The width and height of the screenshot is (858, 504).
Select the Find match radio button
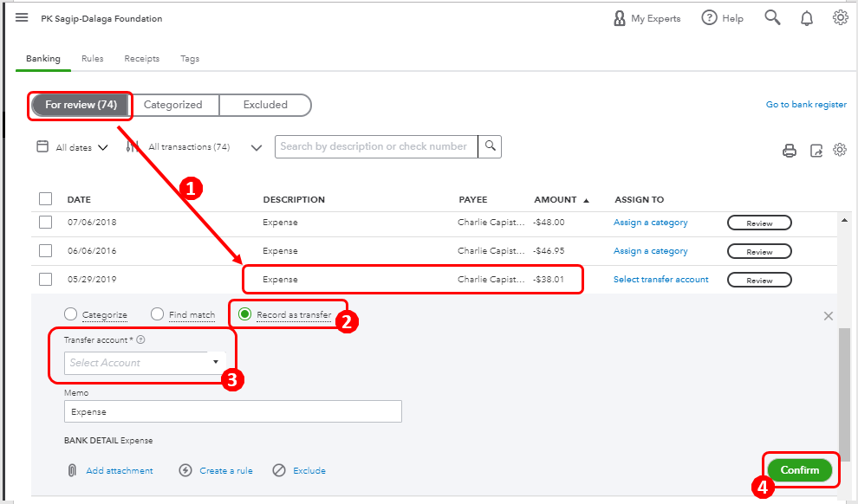pos(157,314)
